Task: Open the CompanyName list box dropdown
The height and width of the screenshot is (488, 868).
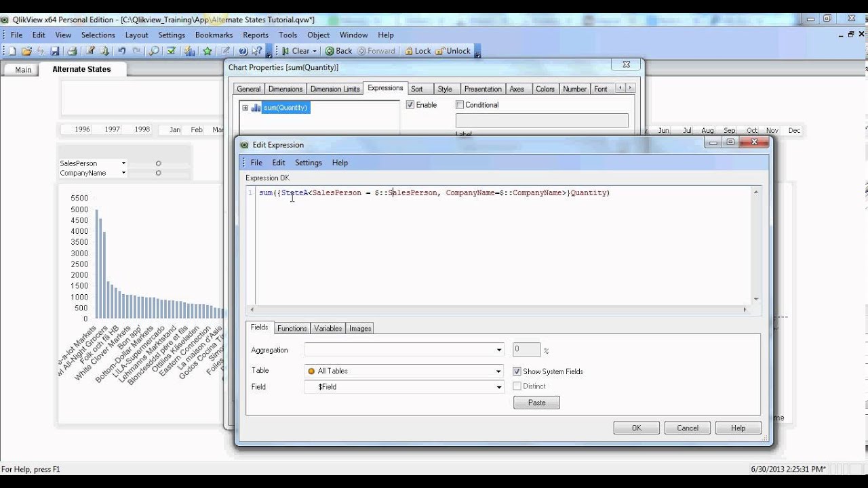Action: coord(123,173)
